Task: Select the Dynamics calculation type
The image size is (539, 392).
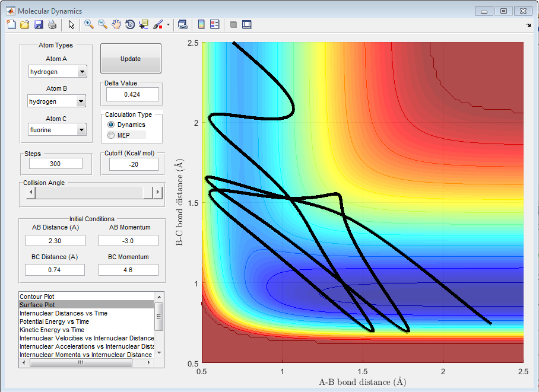Action: click(x=111, y=125)
